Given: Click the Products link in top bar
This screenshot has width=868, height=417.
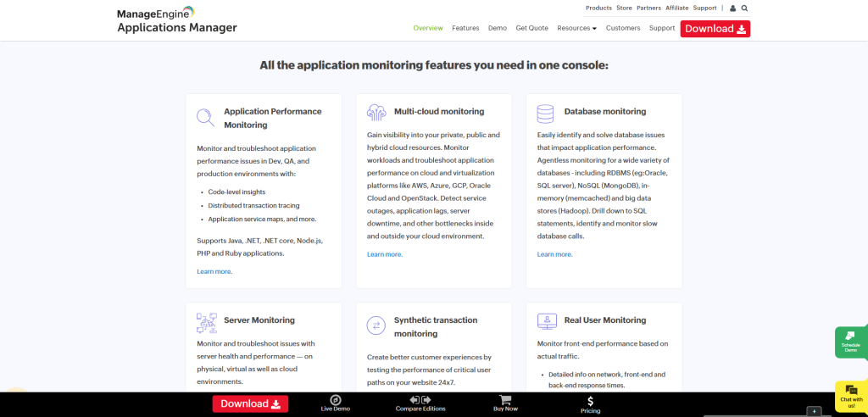Looking at the screenshot, I should point(598,8).
